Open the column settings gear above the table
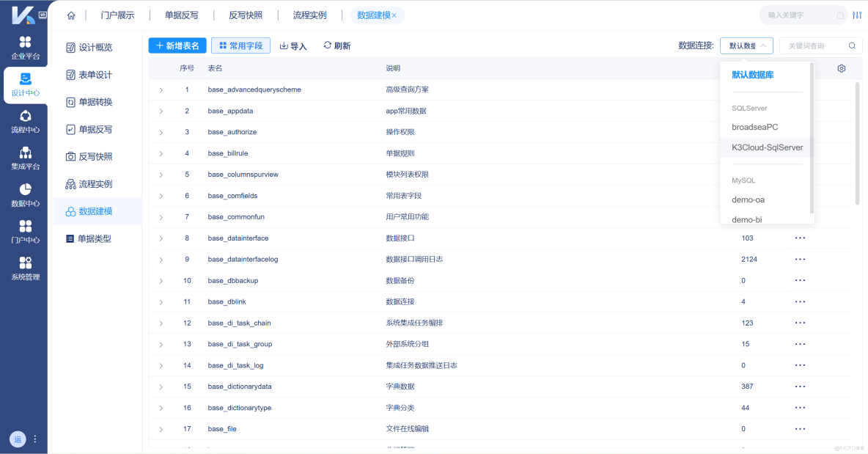This screenshot has height=454, width=868. point(841,67)
